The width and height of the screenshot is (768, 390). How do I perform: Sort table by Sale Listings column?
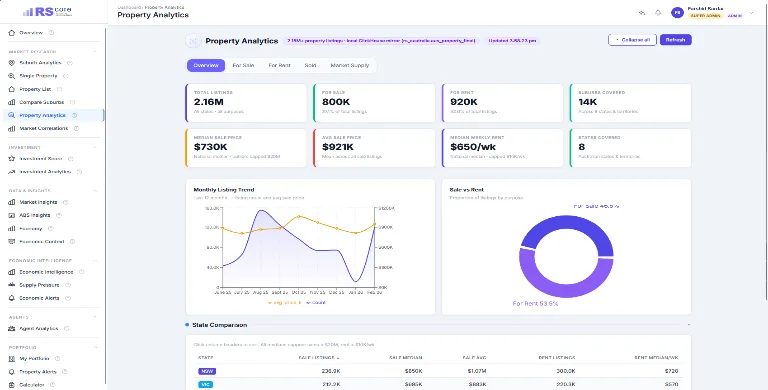point(319,358)
